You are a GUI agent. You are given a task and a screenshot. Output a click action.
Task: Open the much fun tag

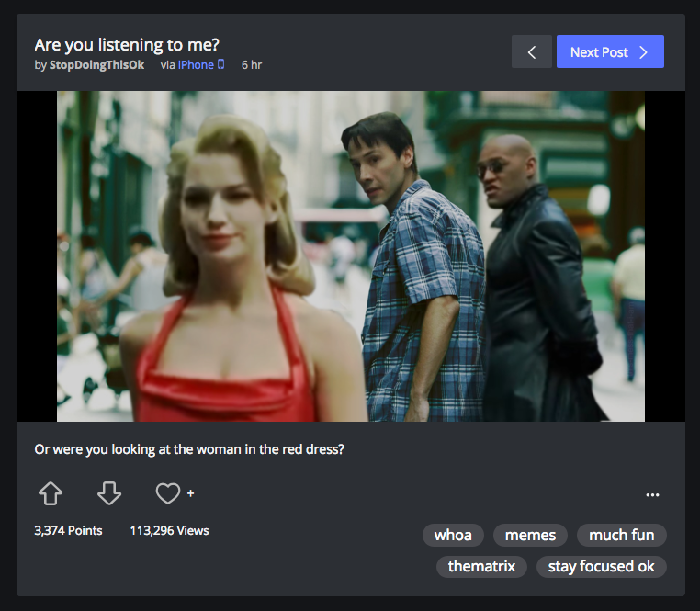point(621,535)
